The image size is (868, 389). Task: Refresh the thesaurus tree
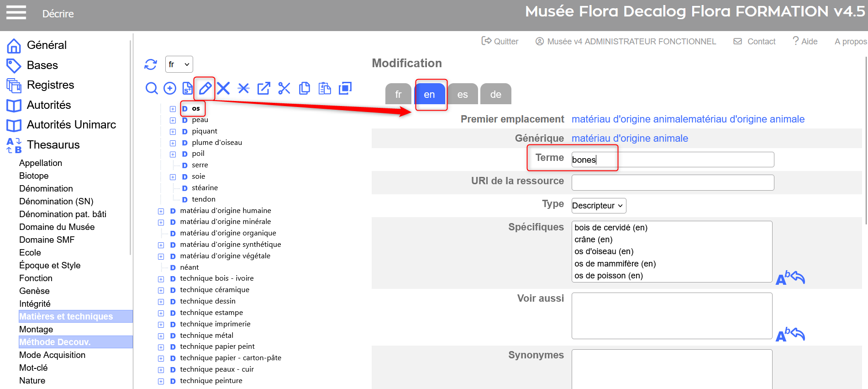point(151,64)
